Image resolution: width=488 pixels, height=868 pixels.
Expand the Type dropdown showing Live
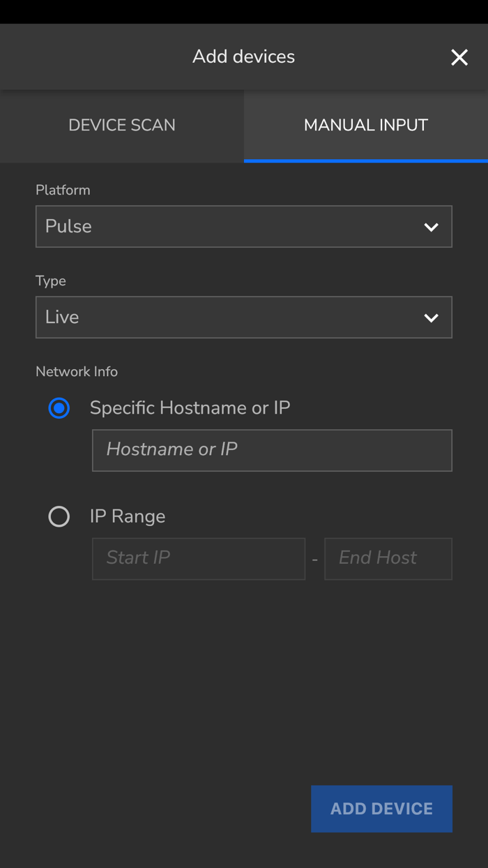[230, 317]
